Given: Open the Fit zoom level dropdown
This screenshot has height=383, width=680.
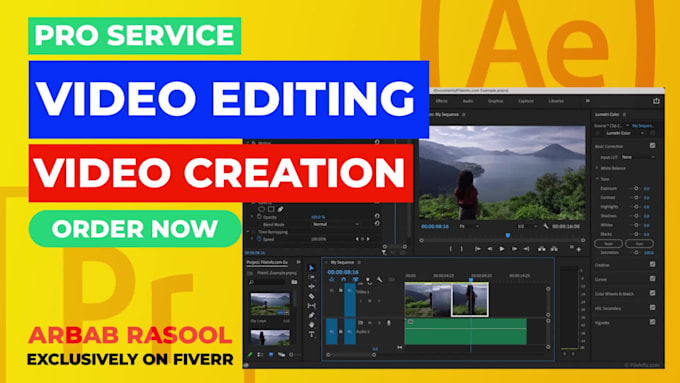Looking at the screenshot, I should [x=469, y=226].
